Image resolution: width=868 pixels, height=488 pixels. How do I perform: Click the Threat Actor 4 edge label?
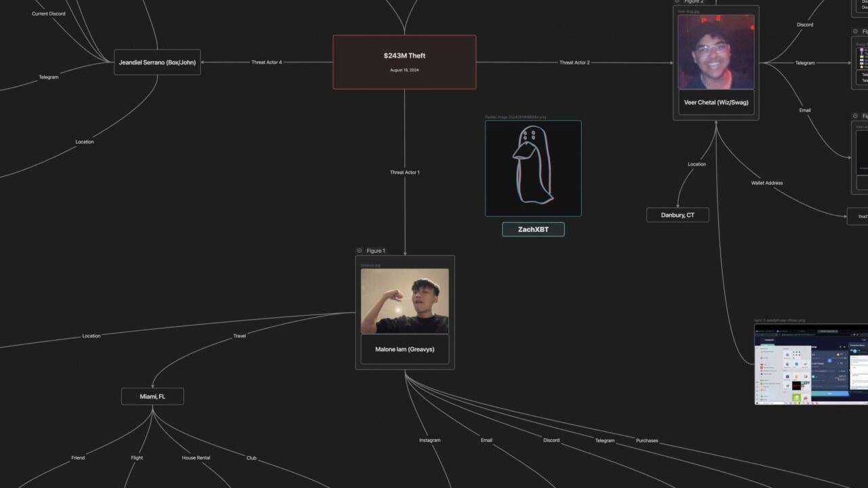point(267,62)
